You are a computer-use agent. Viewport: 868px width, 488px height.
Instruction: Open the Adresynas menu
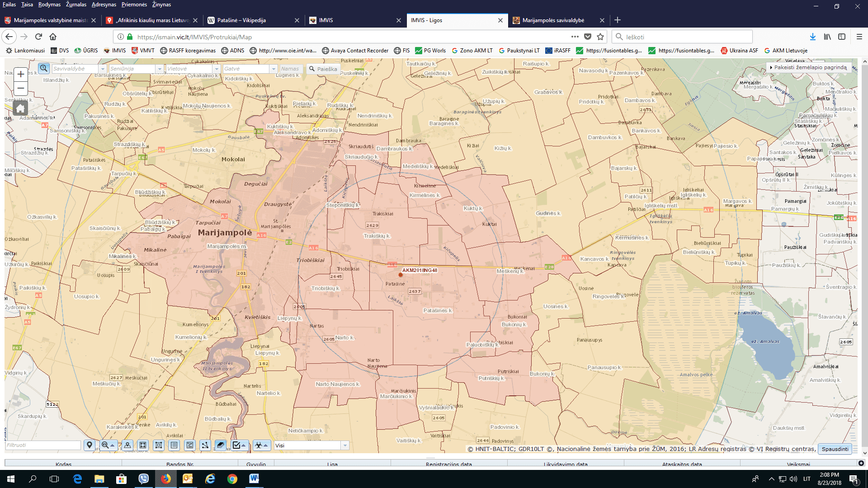click(x=104, y=5)
